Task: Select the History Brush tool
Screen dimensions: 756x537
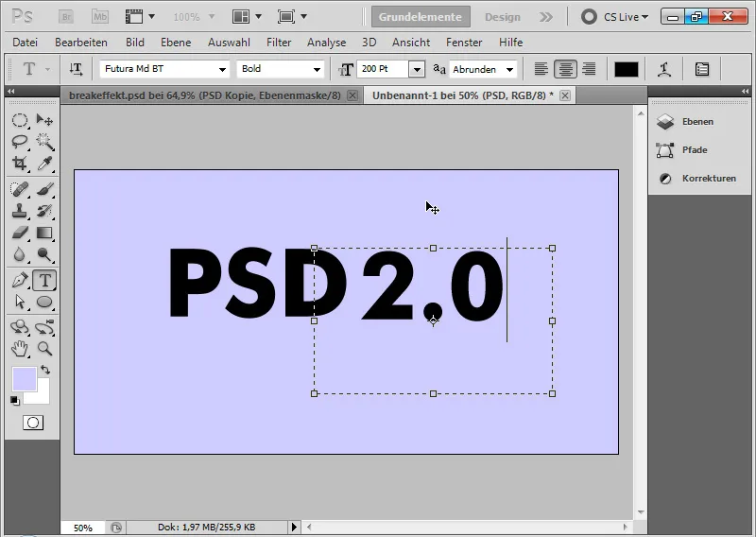Action: coord(44,211)
